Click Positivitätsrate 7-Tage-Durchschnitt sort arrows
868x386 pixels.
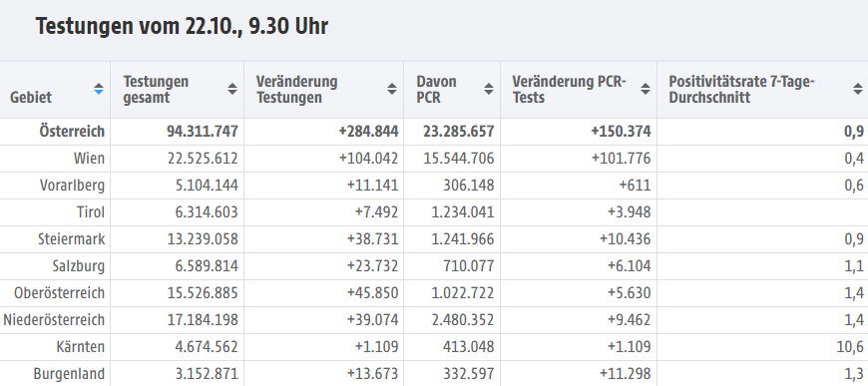(857, 89)
